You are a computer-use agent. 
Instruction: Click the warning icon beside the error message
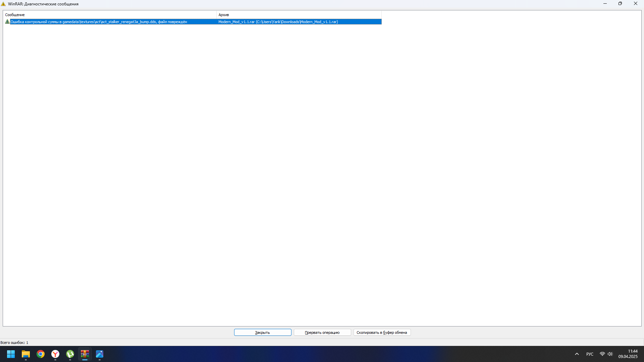7,21
